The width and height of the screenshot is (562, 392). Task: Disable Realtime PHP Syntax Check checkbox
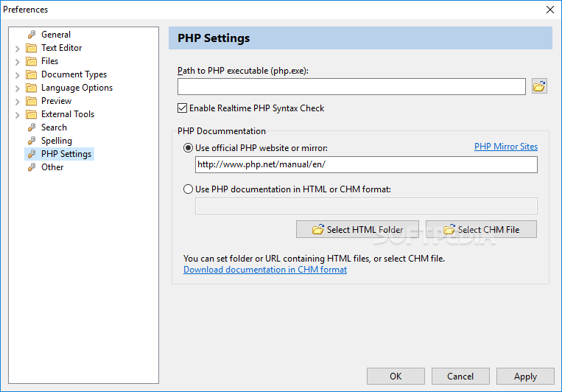tap(182, 108)
